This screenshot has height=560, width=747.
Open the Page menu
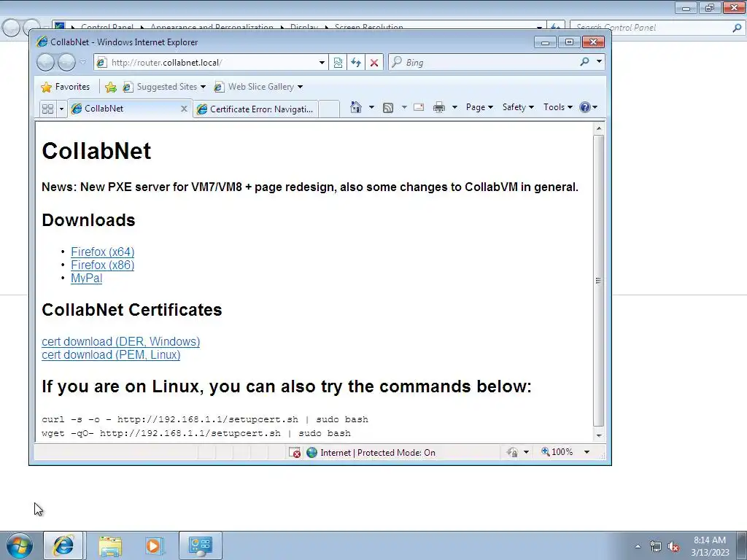pyautogui.click(x=479, y=107)
